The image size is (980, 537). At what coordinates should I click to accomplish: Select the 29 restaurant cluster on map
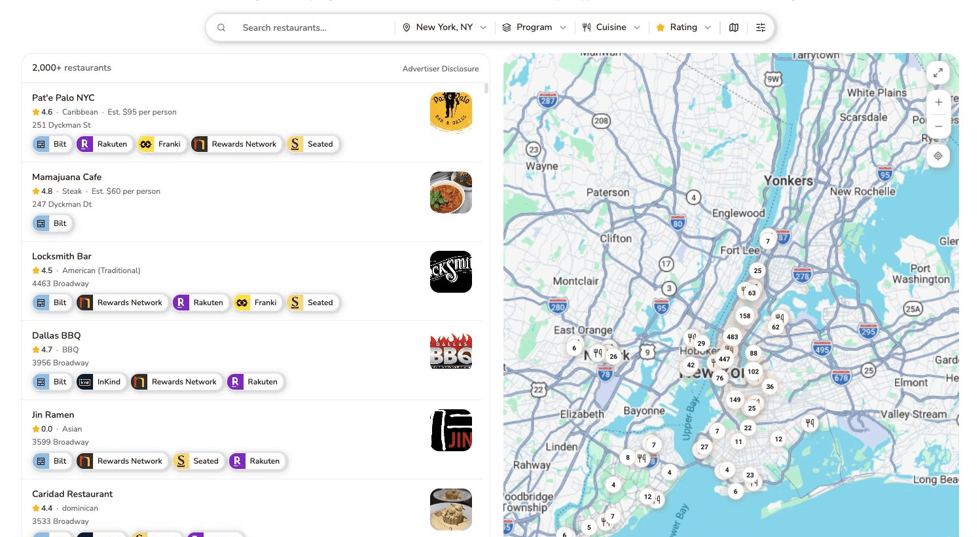coord(701,343)
